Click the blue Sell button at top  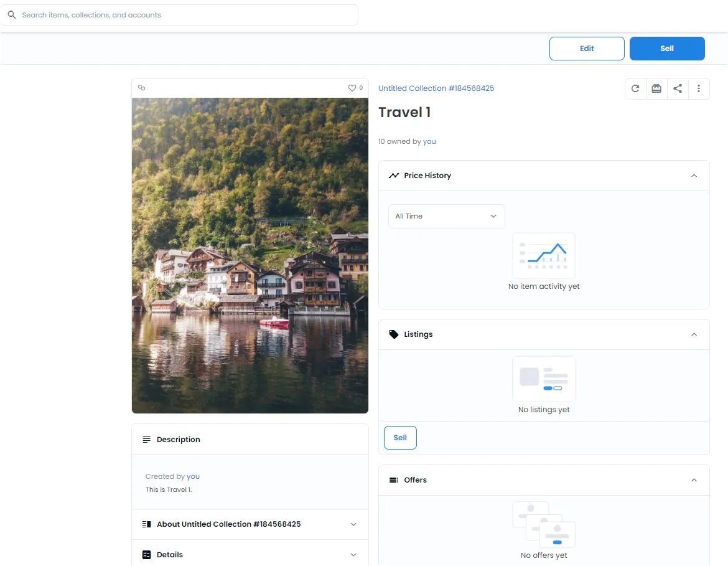(x=666, y=49)
